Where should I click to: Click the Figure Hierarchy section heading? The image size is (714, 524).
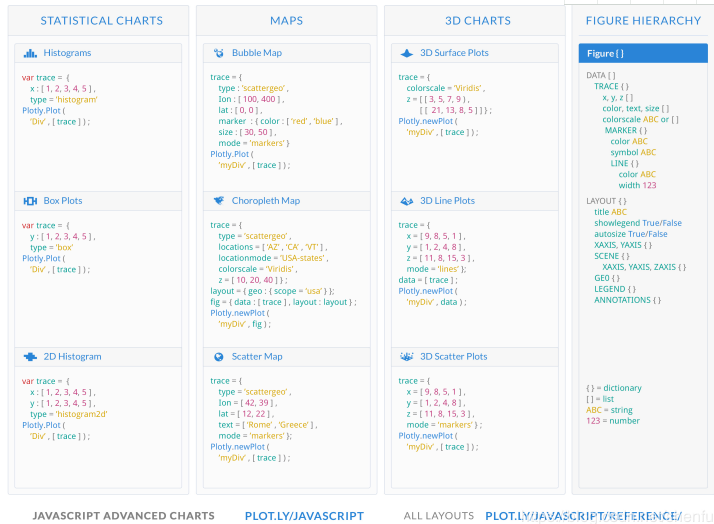point(643,21)
